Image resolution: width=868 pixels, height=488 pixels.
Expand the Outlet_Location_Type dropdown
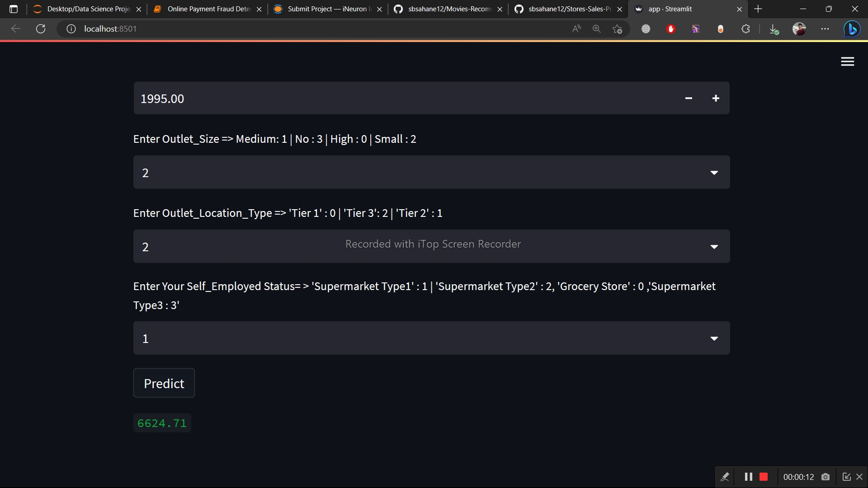click(431, 246)
